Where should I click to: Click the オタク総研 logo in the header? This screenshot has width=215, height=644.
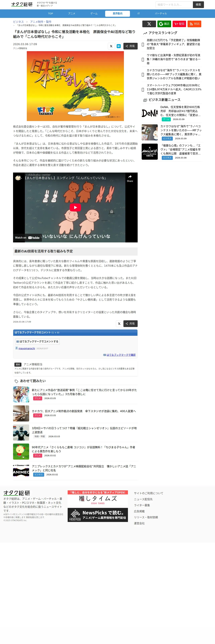pyautogui.click(x=22, y=5)
